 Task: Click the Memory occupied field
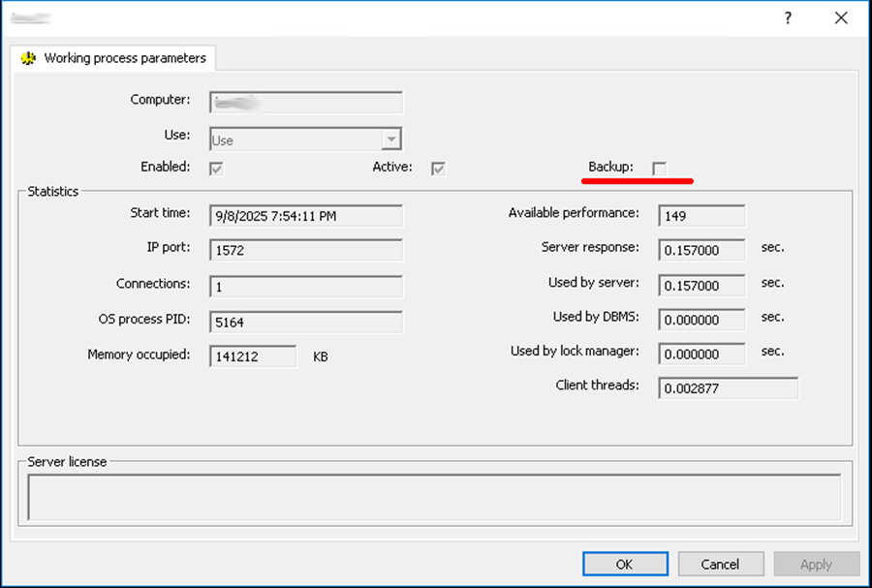coord(253,356)
